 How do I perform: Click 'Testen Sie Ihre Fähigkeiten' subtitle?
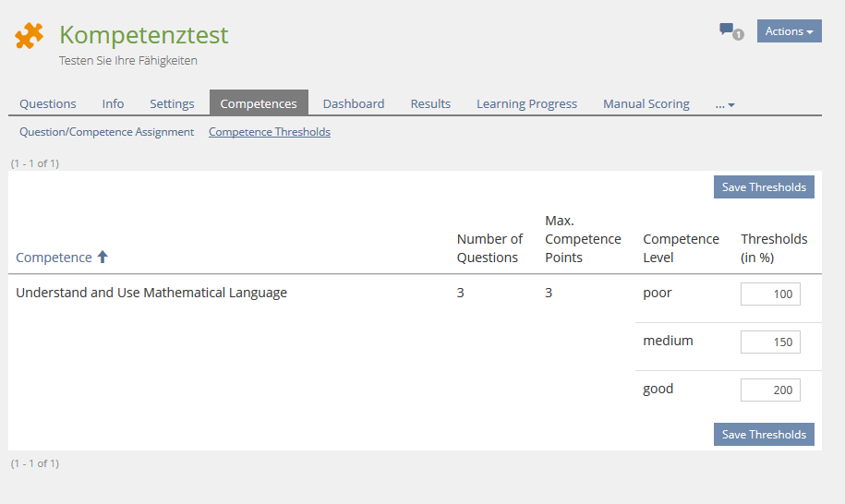tap(128, 60)
